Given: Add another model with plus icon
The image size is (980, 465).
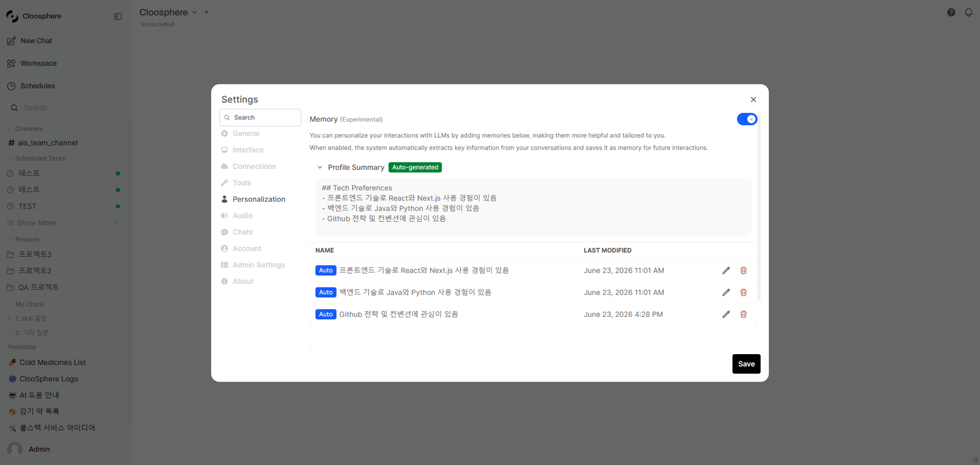Looking at the screenshot, I should point(207,12).
